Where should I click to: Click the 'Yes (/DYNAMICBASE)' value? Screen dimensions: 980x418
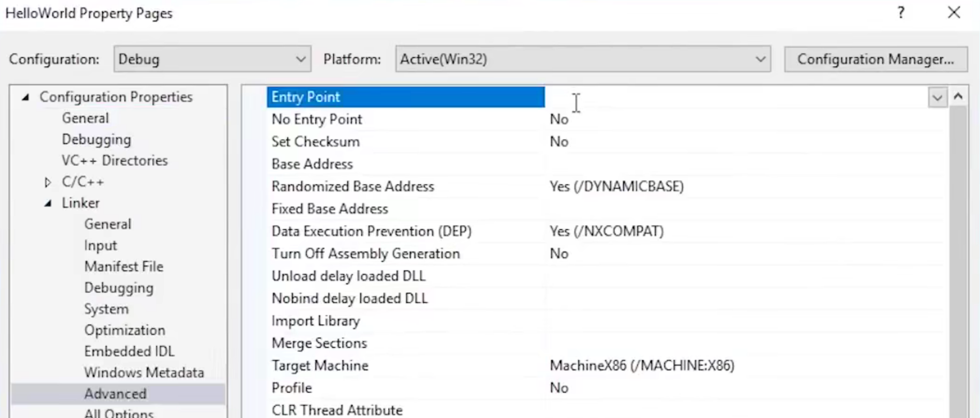point(617,187)
